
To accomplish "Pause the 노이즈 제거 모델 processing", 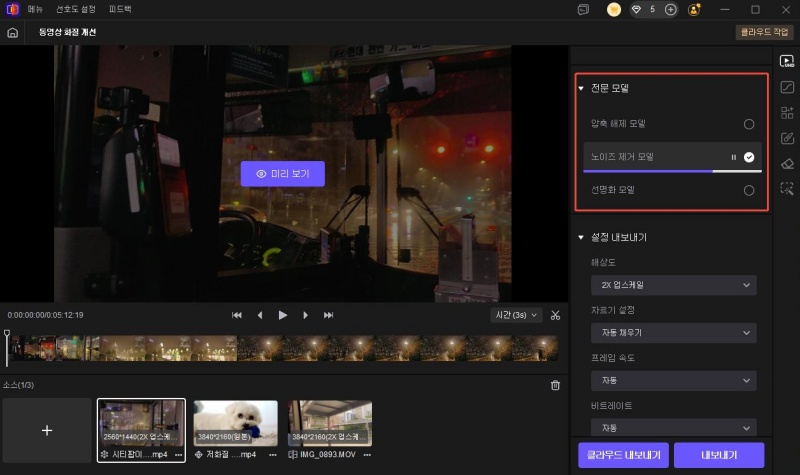I will pos(734,157).
